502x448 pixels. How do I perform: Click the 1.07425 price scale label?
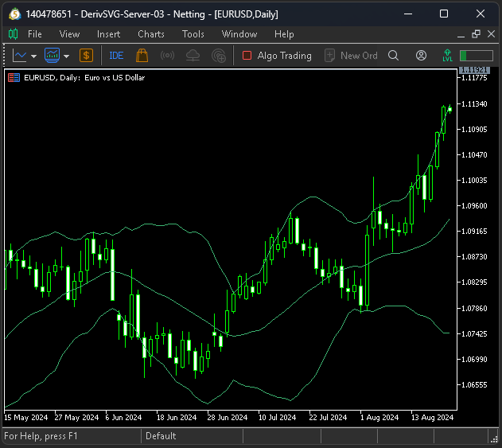tap(474, 333)
